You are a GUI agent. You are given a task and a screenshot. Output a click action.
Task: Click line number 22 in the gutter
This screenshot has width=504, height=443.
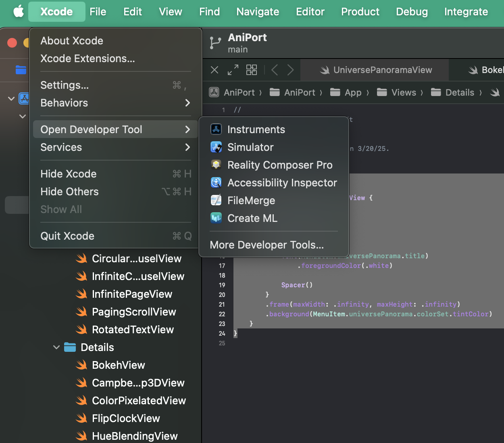222,314
